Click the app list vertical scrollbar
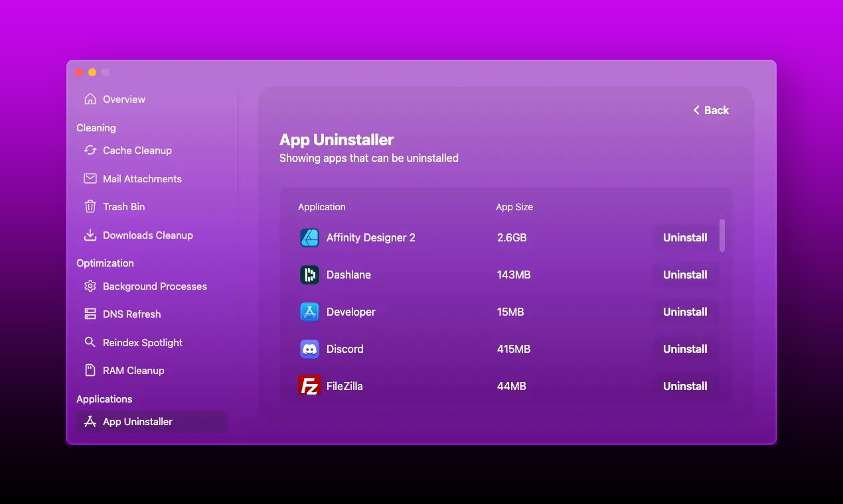 point(722,236)
